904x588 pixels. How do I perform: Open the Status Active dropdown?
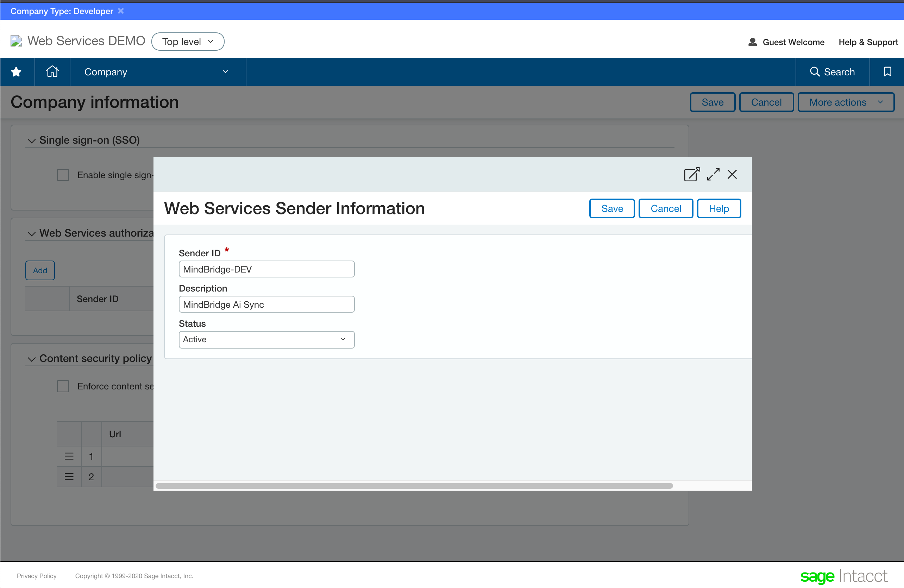pyautogui.click(x=266, y=339)
